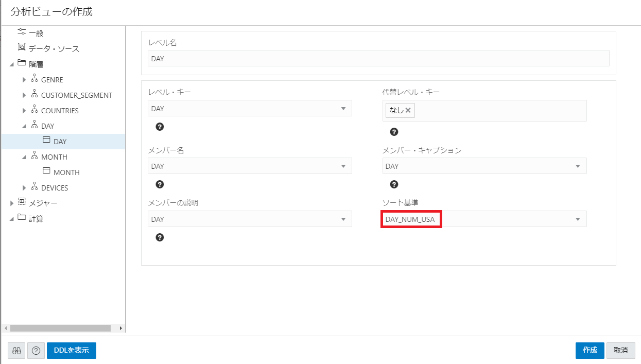
Task: Select 一般 in the left navigation
Action: coord(36,33)
